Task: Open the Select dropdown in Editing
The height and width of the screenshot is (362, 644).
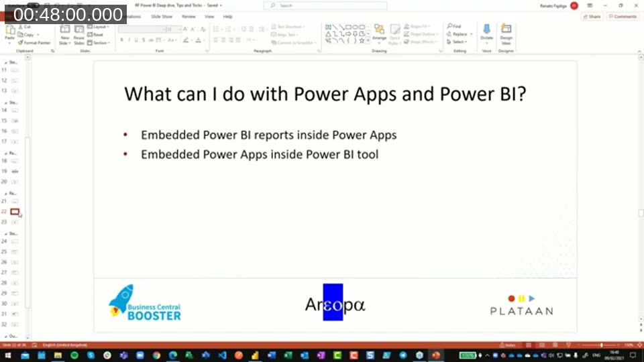Action: [457, 42]
